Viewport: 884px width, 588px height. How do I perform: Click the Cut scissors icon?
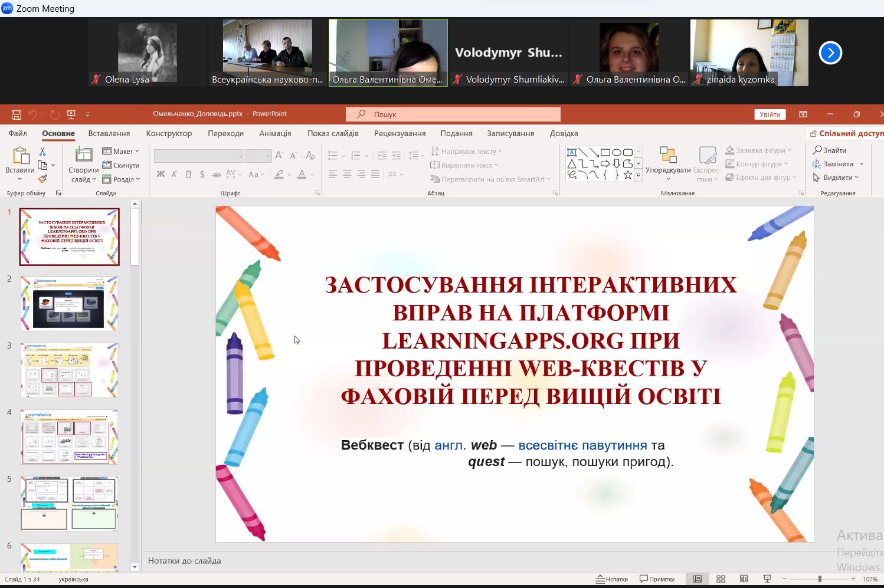click(42, 152)
